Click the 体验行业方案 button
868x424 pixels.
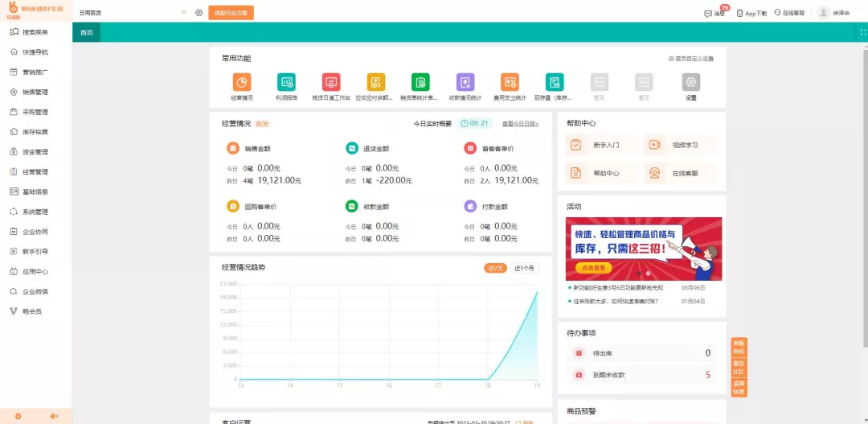pyautogui.click(x=231, y=12)
